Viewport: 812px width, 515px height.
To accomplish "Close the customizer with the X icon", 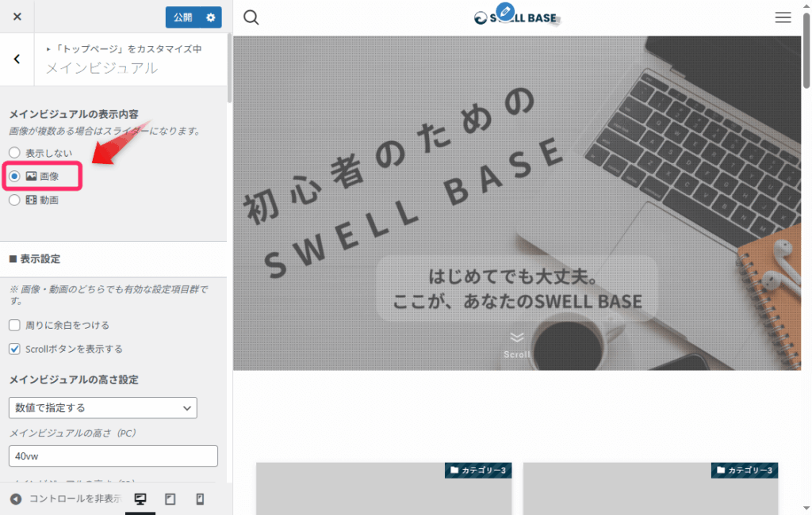I will [x=17, y=17].
